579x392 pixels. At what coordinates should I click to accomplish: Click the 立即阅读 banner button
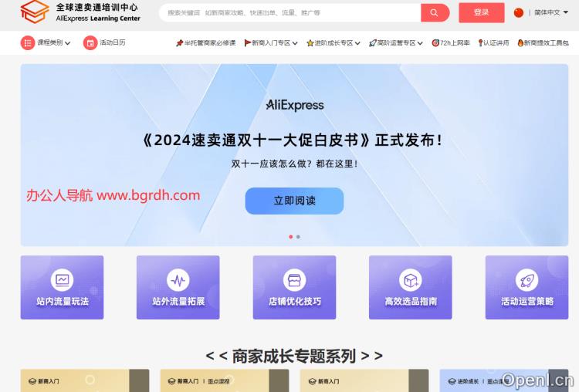294,201
